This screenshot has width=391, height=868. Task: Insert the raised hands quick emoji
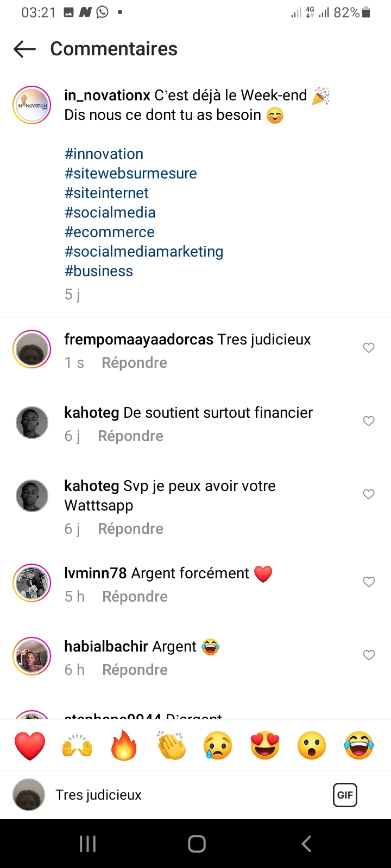coord(77,745)
